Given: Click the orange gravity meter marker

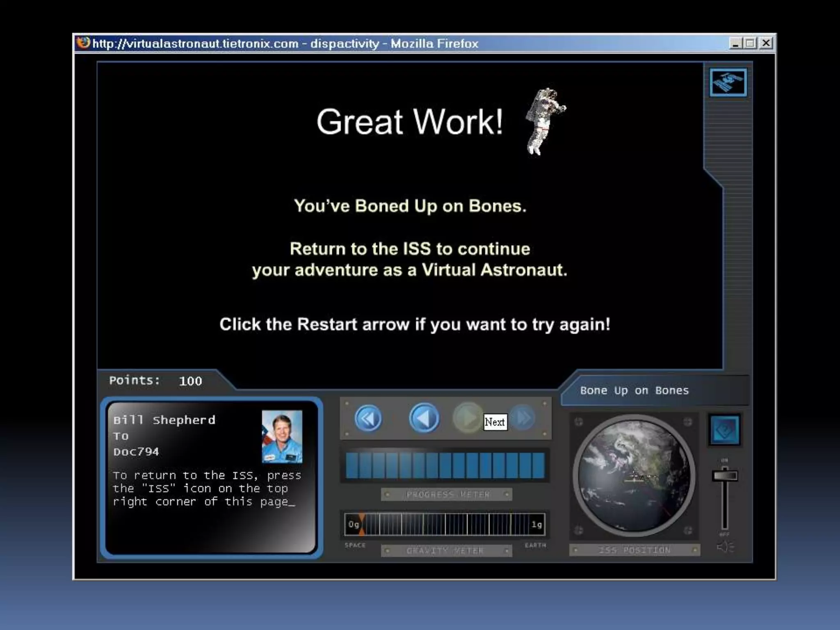Looking at the screenshot, I should (x=361, y=524).
